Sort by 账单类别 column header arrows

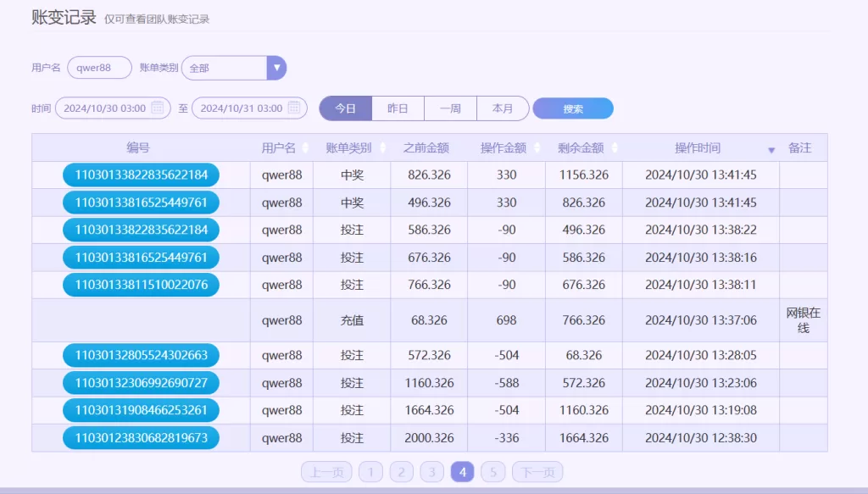click(x=382, y=148)
